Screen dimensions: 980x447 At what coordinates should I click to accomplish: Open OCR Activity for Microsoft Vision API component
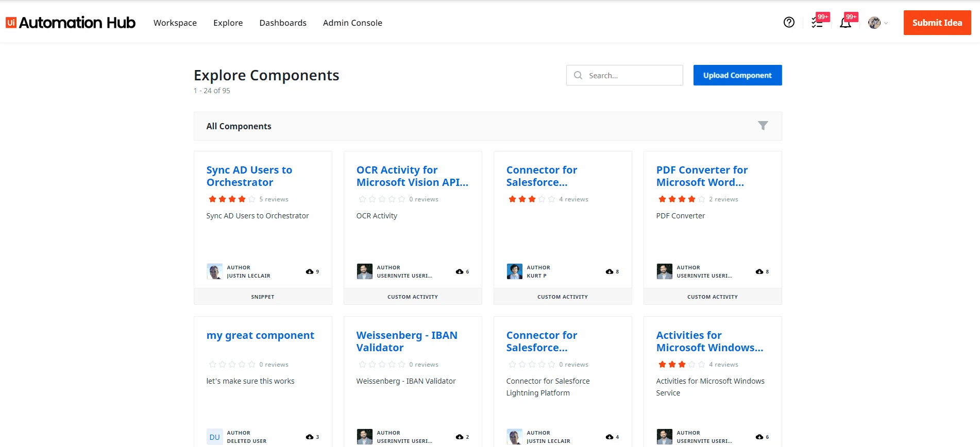tap(412, 176)
